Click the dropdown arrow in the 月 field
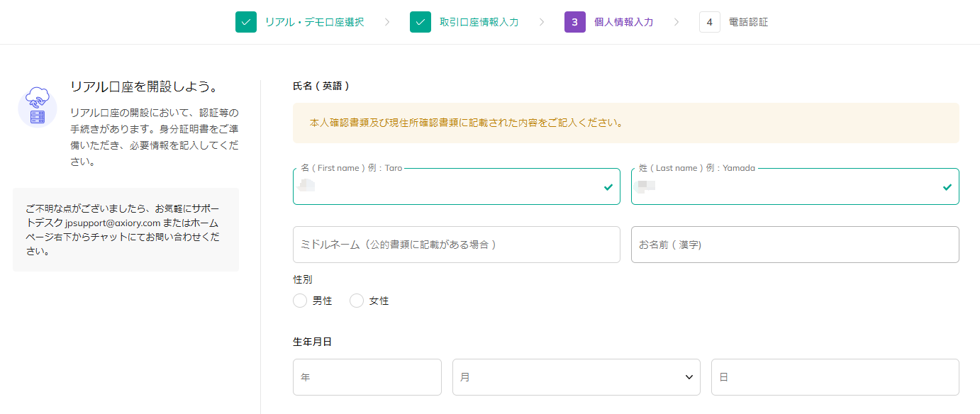980x414 pixels. [689, 377]
